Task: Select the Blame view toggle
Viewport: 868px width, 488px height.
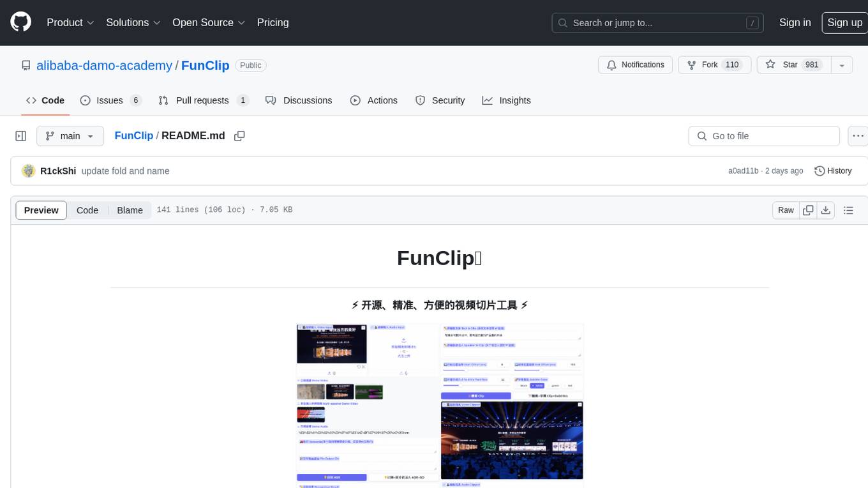Action: click(x=130, y=210)
